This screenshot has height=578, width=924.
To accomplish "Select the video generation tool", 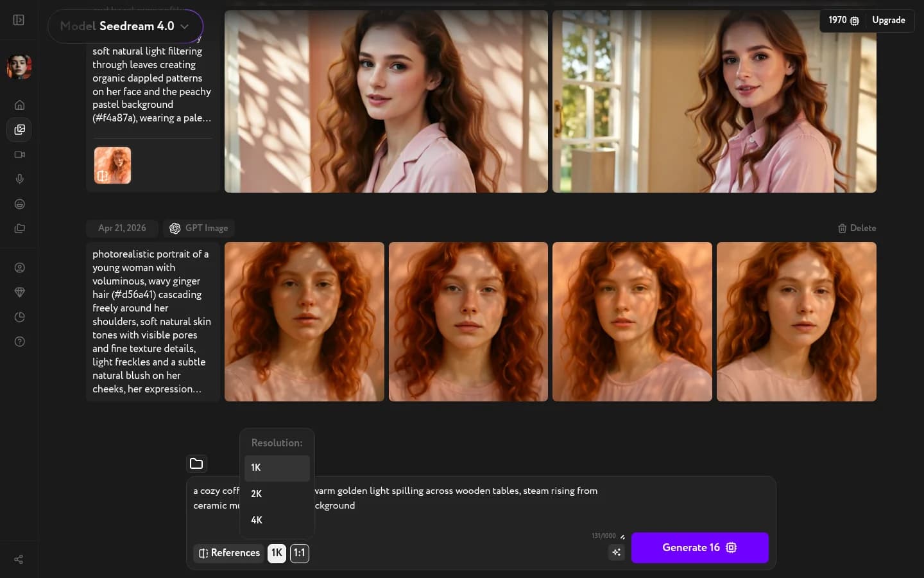I will click(x=19, y=154).
